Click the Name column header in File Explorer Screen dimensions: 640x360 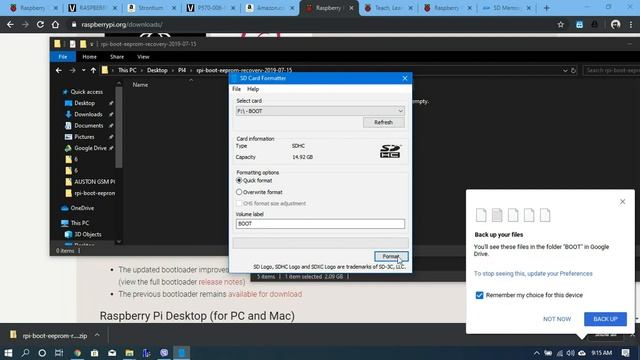coord(140,85)
